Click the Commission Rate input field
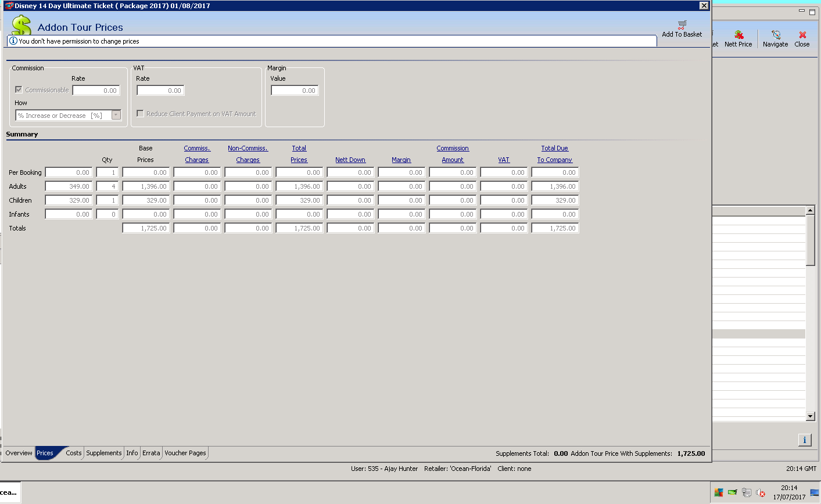This screenshot has height=504, width=821. click(96, 91)
